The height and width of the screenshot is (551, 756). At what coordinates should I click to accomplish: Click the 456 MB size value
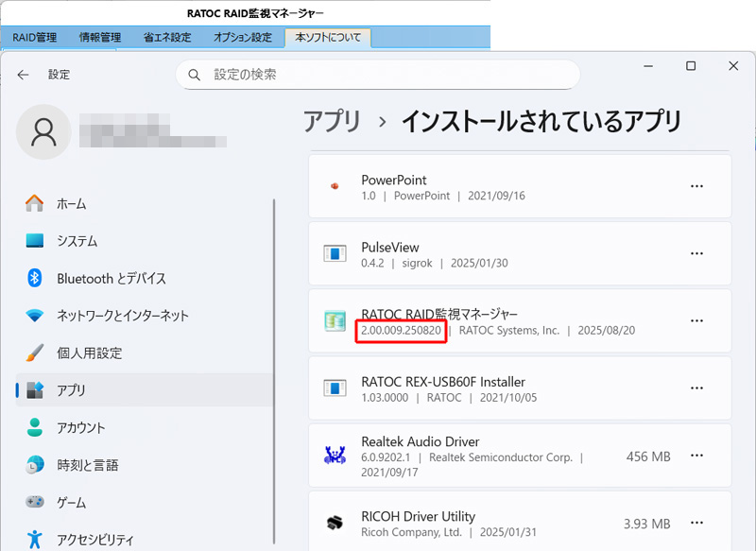[x=648, y=456]
